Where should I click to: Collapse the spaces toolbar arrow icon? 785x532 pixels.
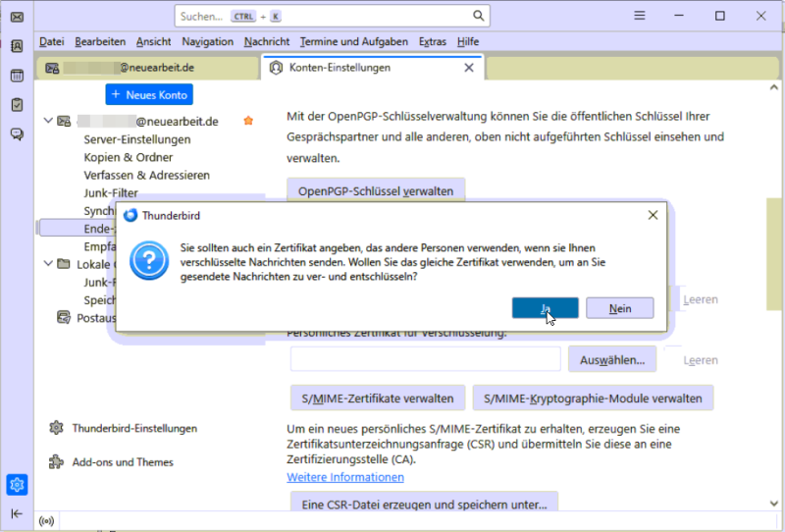point(17,514)
